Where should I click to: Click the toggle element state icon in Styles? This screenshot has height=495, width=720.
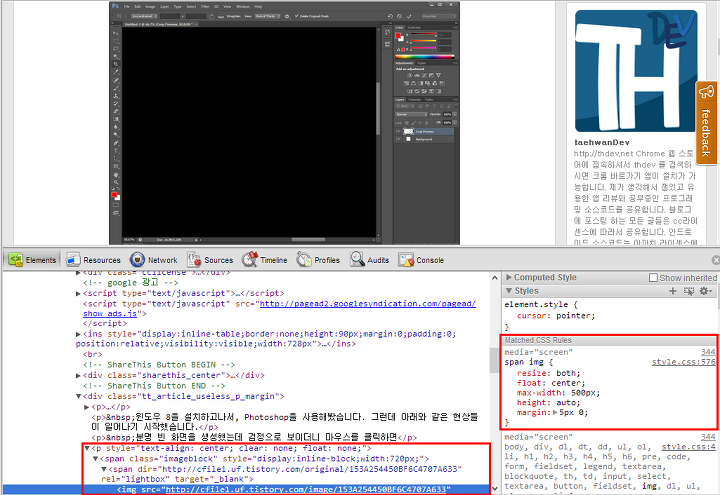click(x=689, y=291)
